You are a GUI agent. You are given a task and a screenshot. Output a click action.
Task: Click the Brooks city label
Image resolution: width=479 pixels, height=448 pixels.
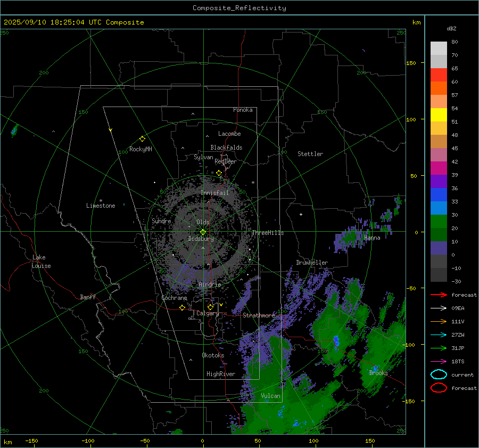[378, 373]
